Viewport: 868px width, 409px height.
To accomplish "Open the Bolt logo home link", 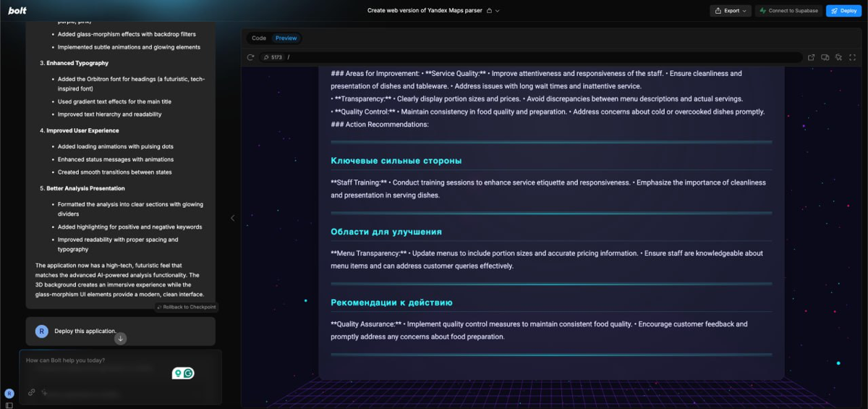I will (17, 11).
